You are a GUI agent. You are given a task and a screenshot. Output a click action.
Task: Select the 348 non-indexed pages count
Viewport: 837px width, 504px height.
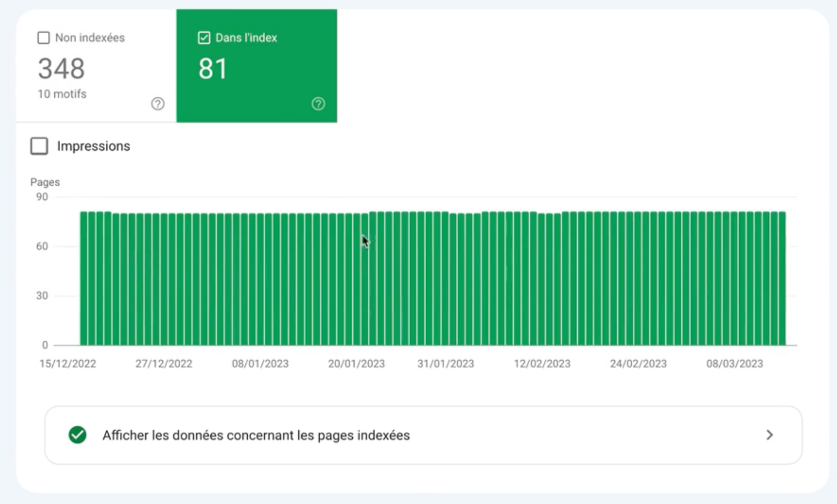(x=61, y=68)
